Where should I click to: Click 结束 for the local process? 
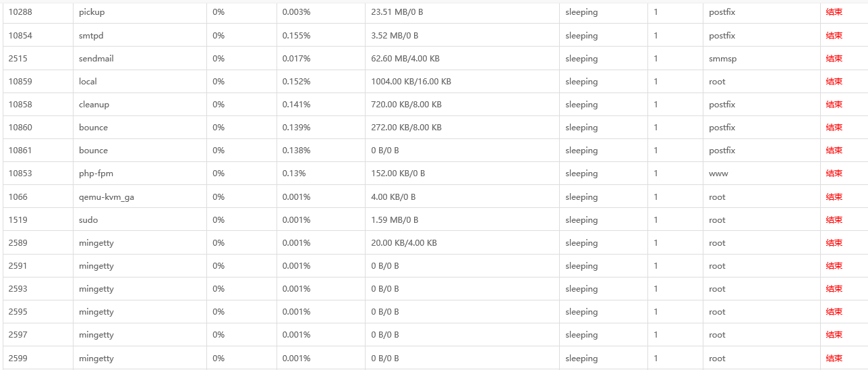834,82
